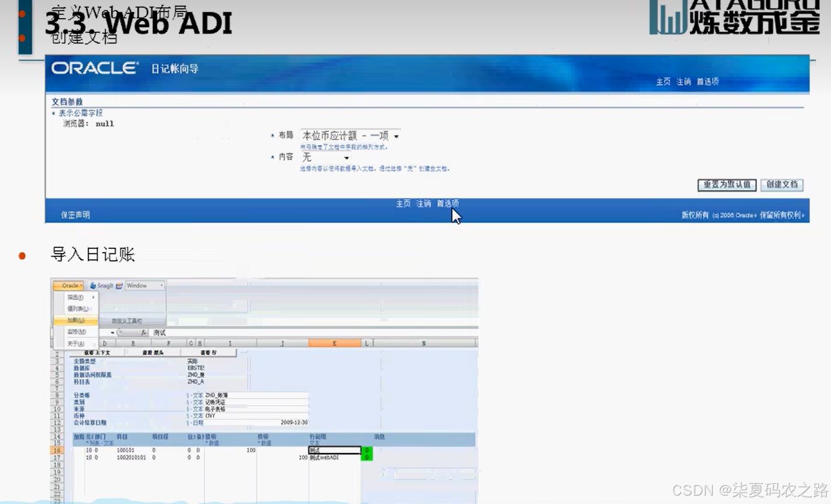Image resolution: width=831 pixels, height=504 pixels.
Task: Click the green upload status flag on row 17
Action: coord(368,456)
